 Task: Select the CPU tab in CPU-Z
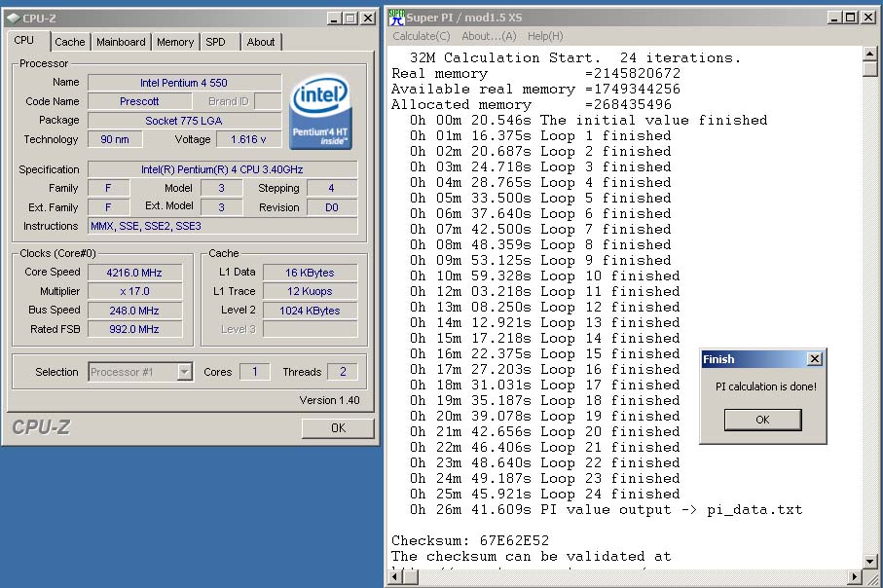click(x=24, y=40)
